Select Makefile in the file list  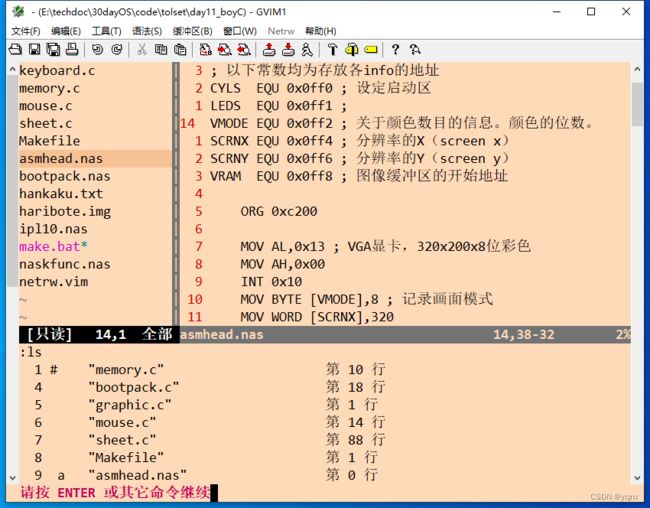(49, 141)
